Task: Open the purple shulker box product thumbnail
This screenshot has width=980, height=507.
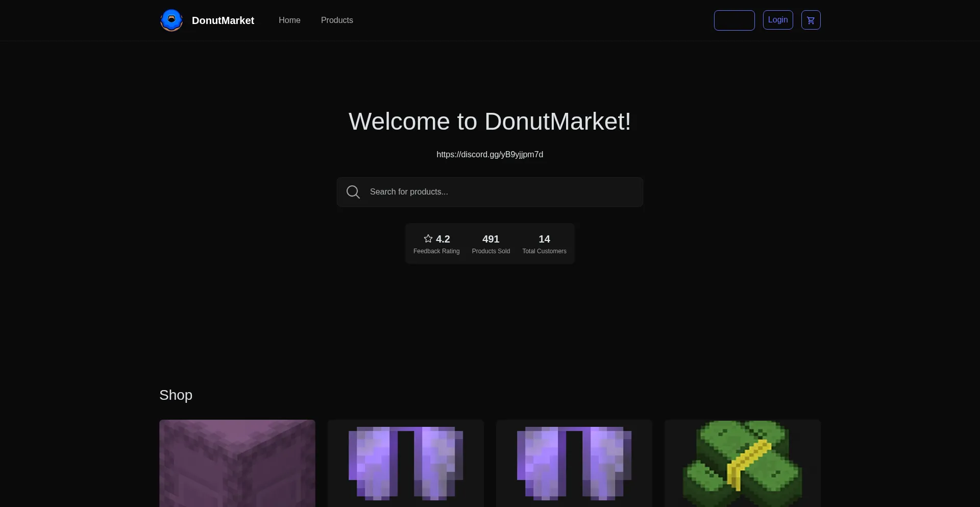Action: (x=237, y=463)
